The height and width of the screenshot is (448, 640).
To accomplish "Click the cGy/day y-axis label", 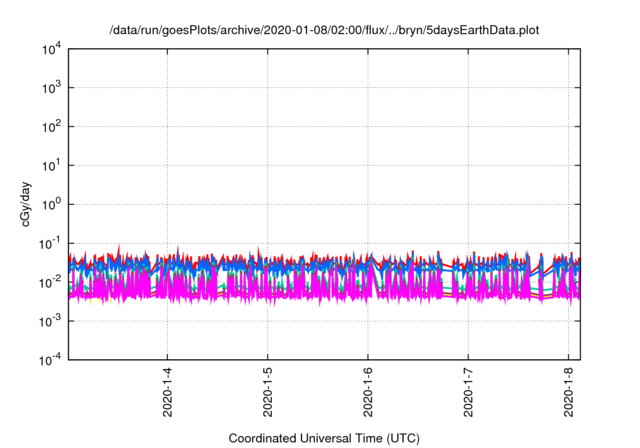I will tap(25, 204).
